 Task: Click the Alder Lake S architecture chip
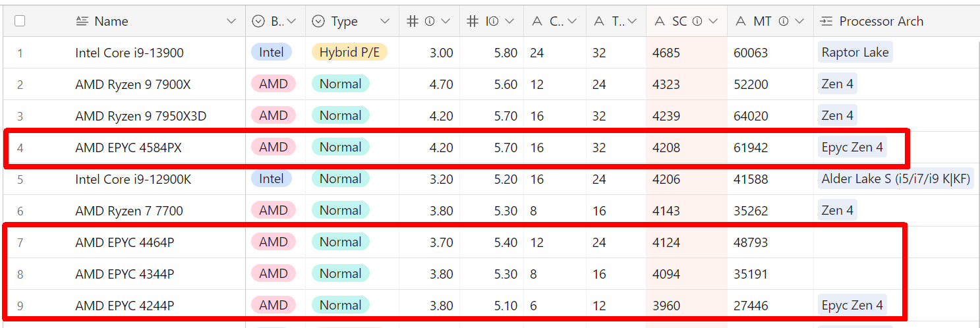click(x=896, y=178)
